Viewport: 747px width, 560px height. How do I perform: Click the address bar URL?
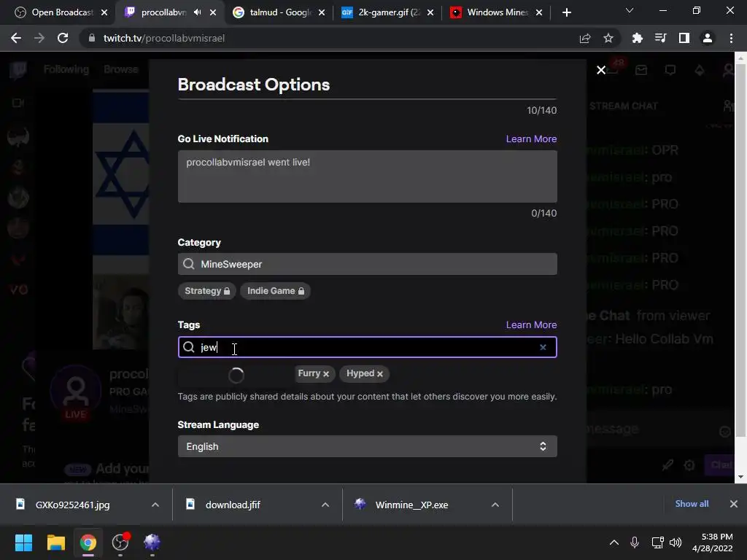(x=164, y=38)
